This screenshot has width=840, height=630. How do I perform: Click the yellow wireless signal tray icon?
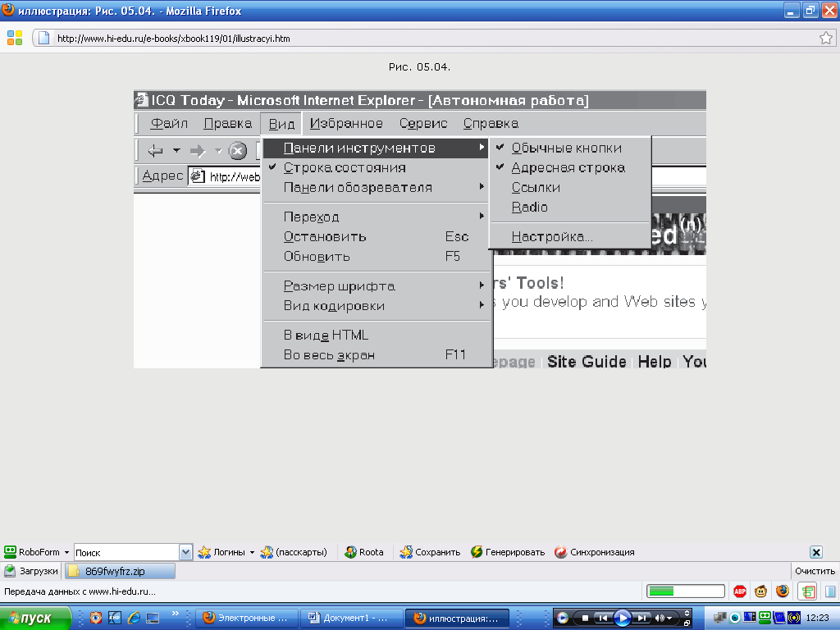pyautogui.click(x=794, y=618)
